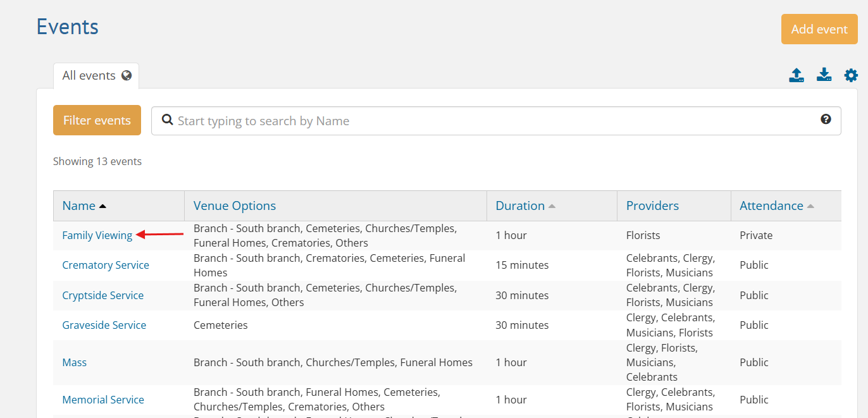This screenshot has height=418, width=868.
Task: Focus the search by Name field
Action: coord(496,121)
